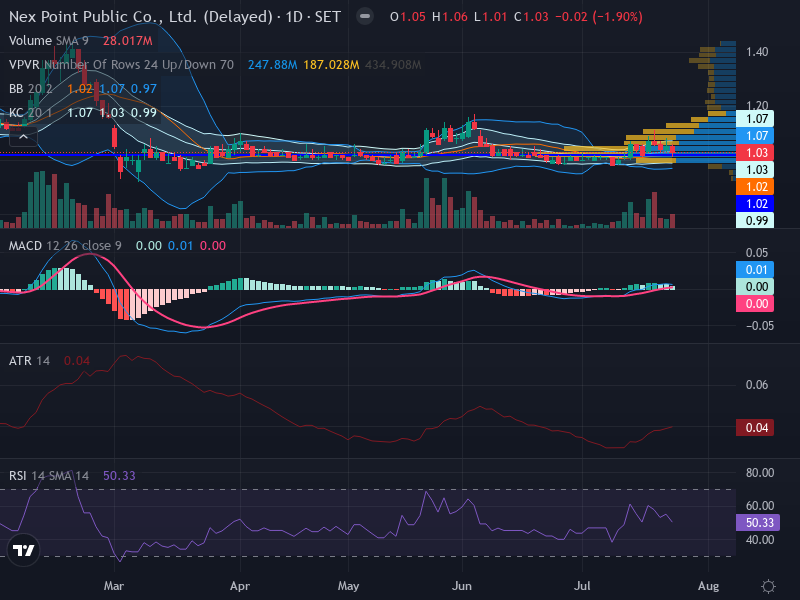Image resolution: width=800 pixels, height=600 pixels.
Task: Click the TradingView logo badge
Action: pos(23,550)
